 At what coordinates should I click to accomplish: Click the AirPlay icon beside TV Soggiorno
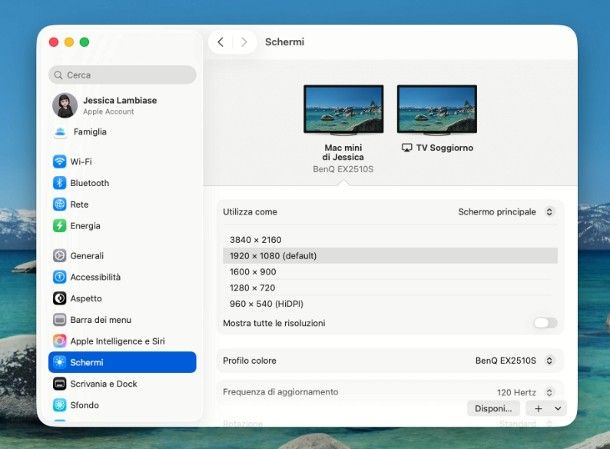point(407,148)
